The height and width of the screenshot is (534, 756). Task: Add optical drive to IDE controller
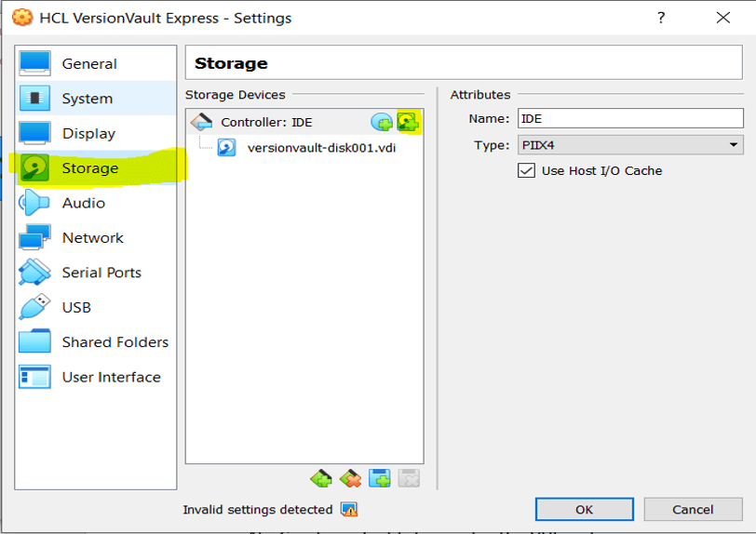tap(382, 122)
